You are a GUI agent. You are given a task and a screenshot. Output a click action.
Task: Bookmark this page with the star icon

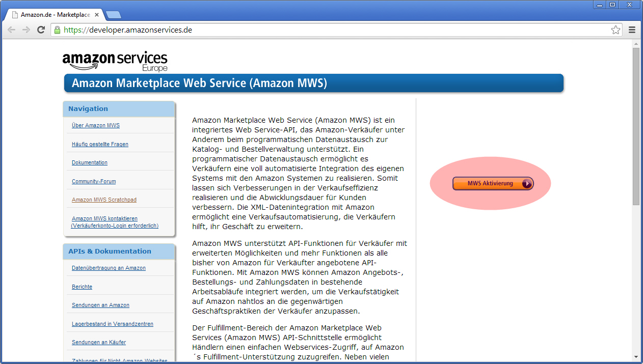(615, 30)
